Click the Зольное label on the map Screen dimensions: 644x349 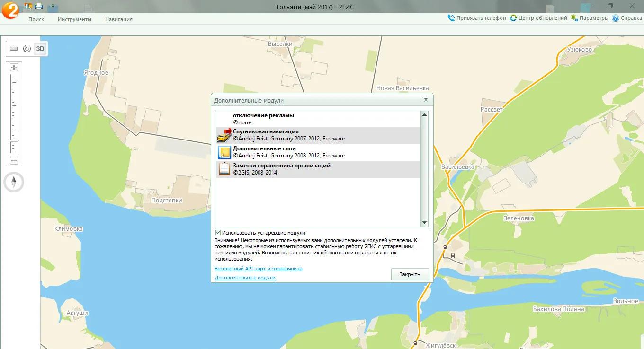click(x=626, y=301)
